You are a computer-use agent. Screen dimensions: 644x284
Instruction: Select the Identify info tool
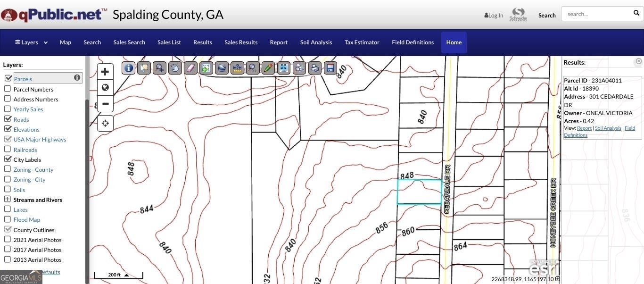point(128,68)
